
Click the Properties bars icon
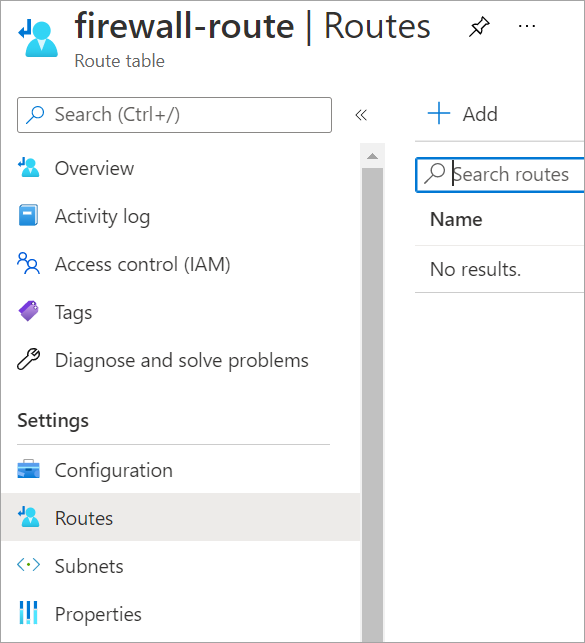[x=28, y=613]
